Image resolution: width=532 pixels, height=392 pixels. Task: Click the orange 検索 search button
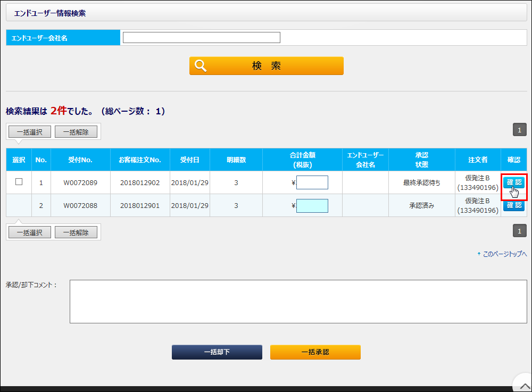pos(266,66)
